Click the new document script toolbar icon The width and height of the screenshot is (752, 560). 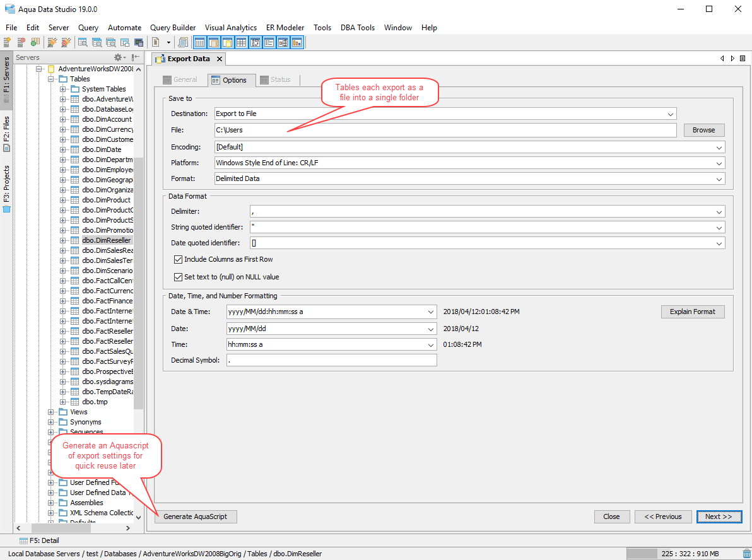coord(155,43)
